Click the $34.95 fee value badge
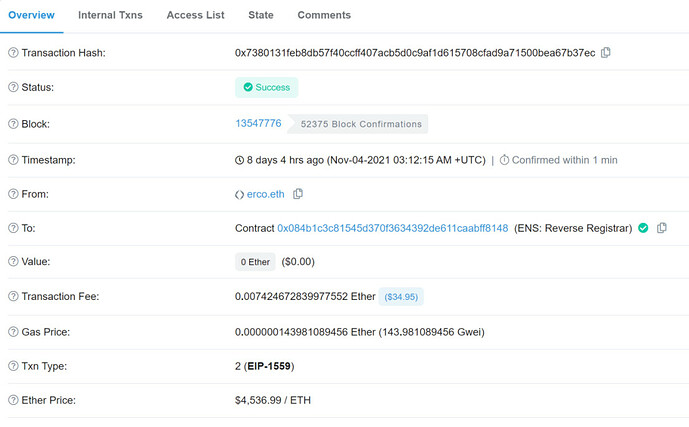 401,297
